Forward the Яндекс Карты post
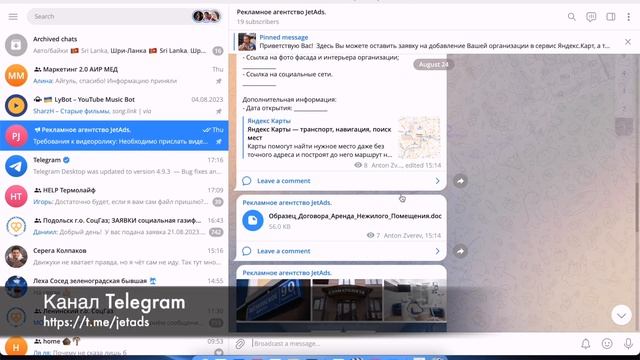Viewport: 640px width, 360px height. coord(460,181)
